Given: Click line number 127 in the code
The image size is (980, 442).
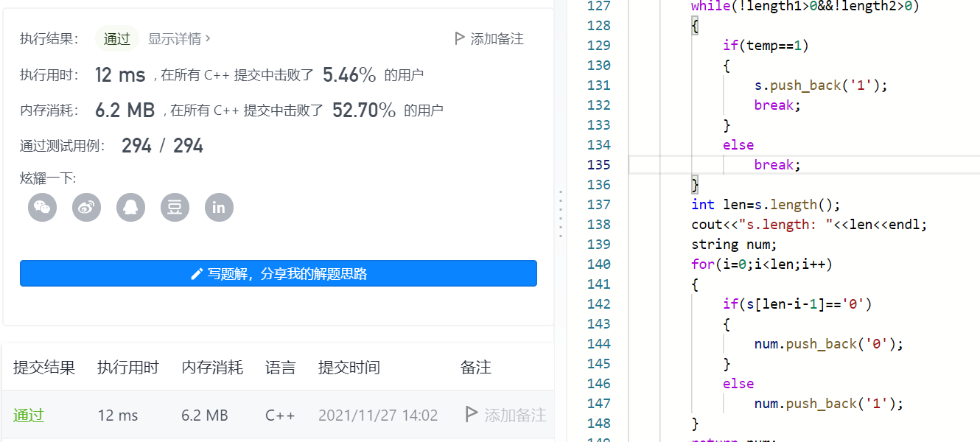Looking at the screenshot, I should 598,6.
